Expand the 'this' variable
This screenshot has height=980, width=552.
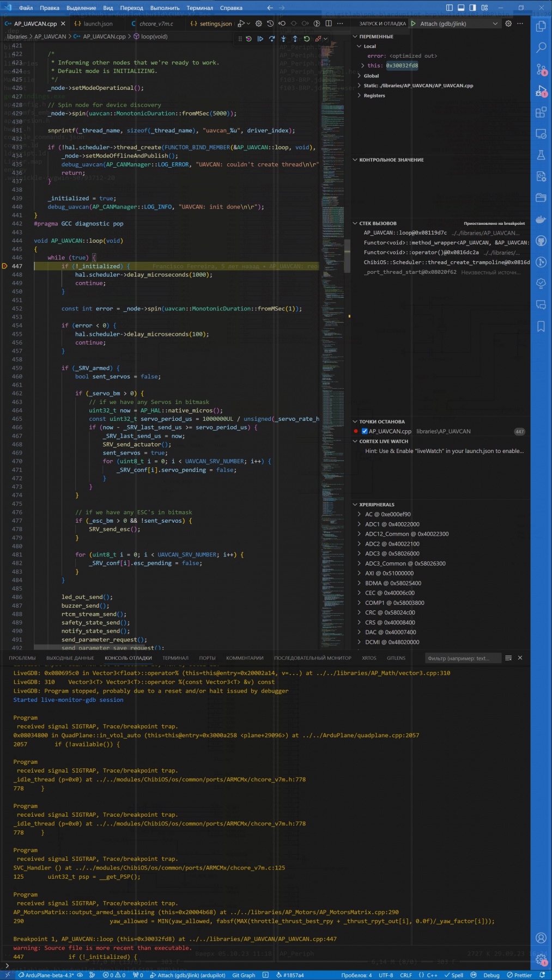[x=363, y=66]
